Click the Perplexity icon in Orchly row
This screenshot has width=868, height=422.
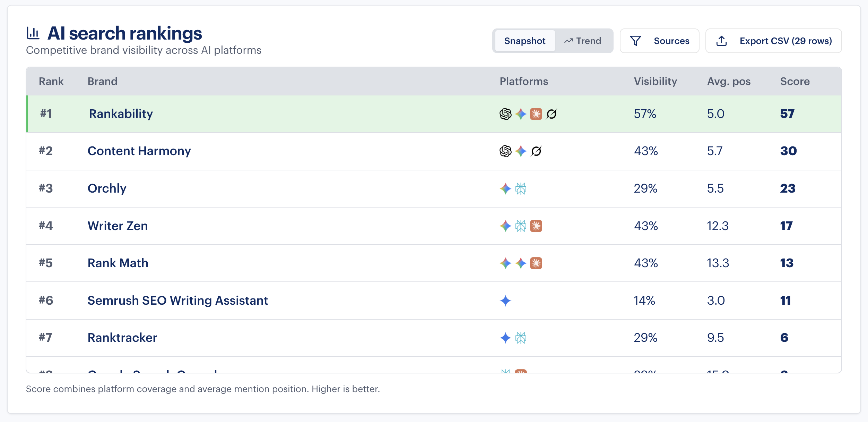point(521,188)
